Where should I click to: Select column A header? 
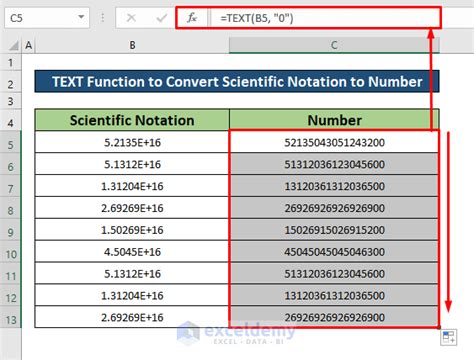tap(29, 45)
